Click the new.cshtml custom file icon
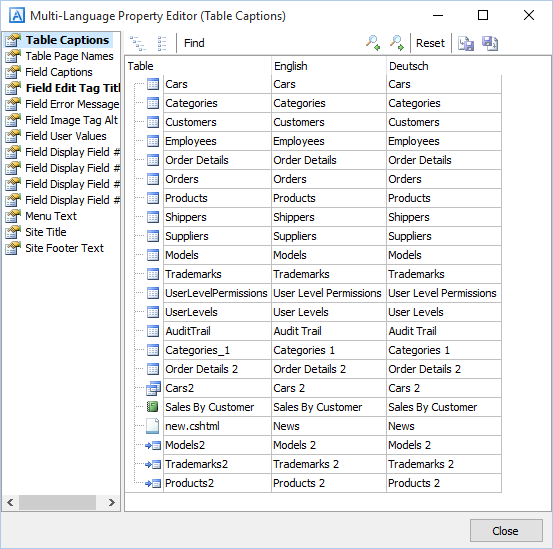553x549 pixels. [x=152, y=426]
